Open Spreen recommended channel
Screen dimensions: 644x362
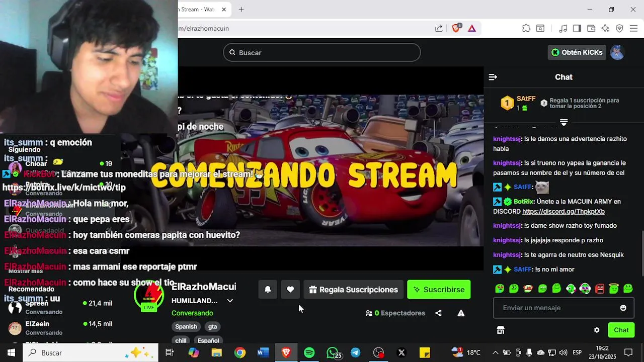point(60,307)
